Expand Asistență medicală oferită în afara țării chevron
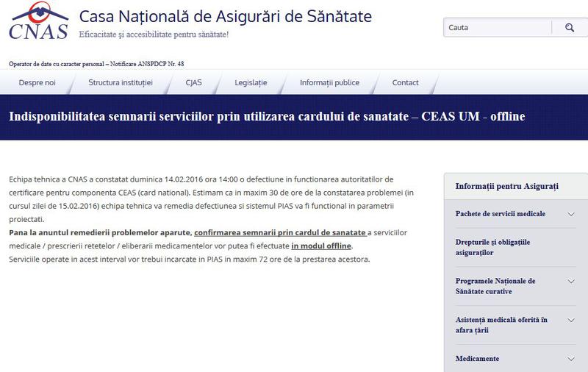588x372 pixels. 571,320
